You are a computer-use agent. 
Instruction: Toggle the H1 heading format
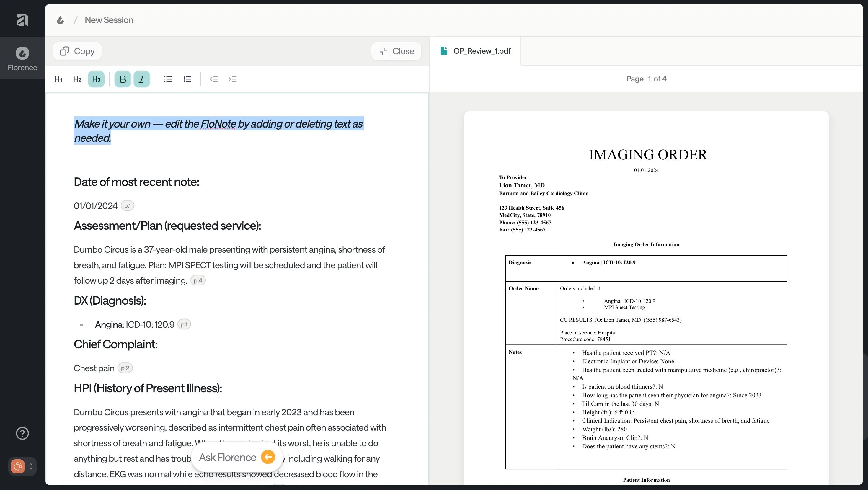click(x=58, y=79)
